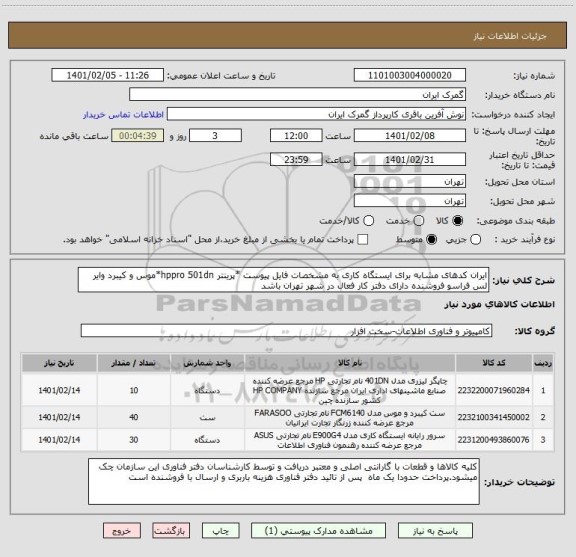Click the remaining days field 3

click(x=215, y=136)
